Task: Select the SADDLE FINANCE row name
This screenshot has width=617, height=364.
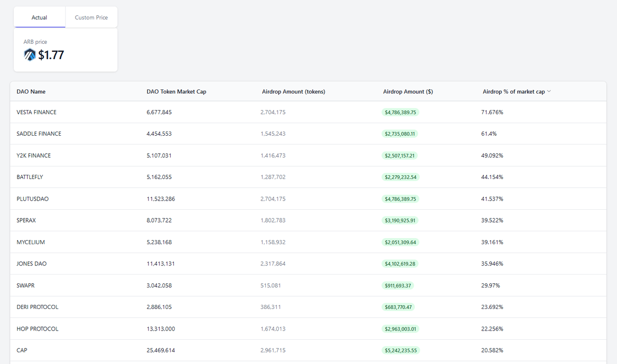Action: pyautogui.click(x=39, y=134)
